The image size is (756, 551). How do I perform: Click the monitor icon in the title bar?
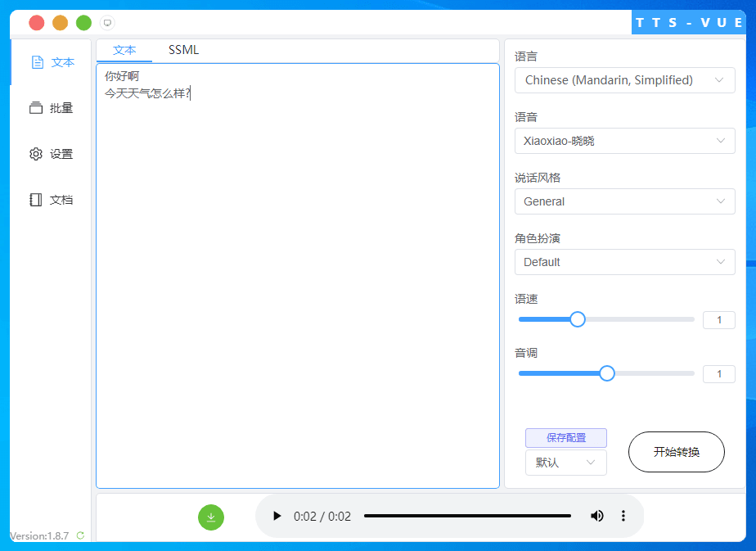106,22
